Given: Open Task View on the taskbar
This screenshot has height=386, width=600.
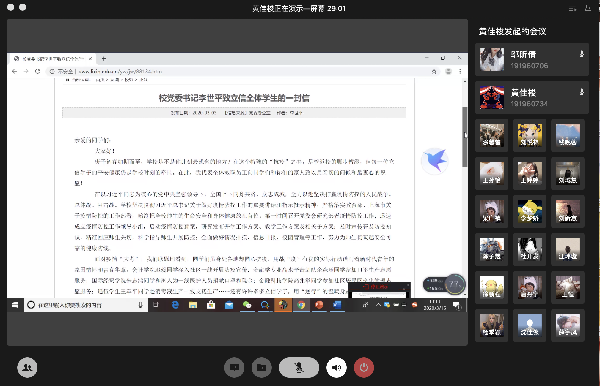Looking at the screenshot, I should pos(156,305).
